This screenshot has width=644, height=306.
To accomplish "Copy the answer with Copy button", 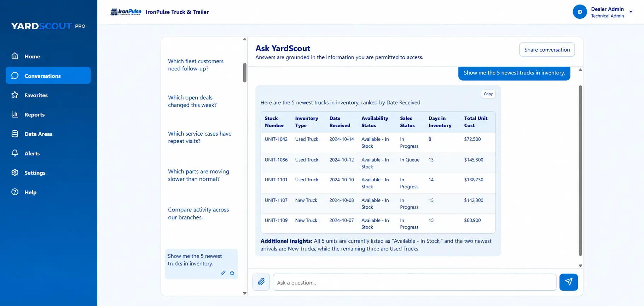I will point(488,94).
